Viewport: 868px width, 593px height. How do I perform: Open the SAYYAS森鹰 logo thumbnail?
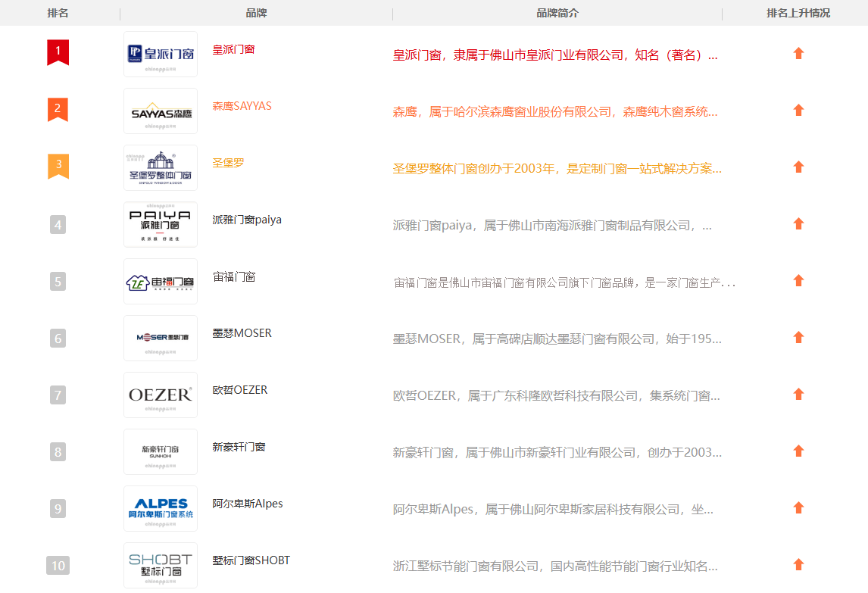pyautogui.click(x=161, y=111)
